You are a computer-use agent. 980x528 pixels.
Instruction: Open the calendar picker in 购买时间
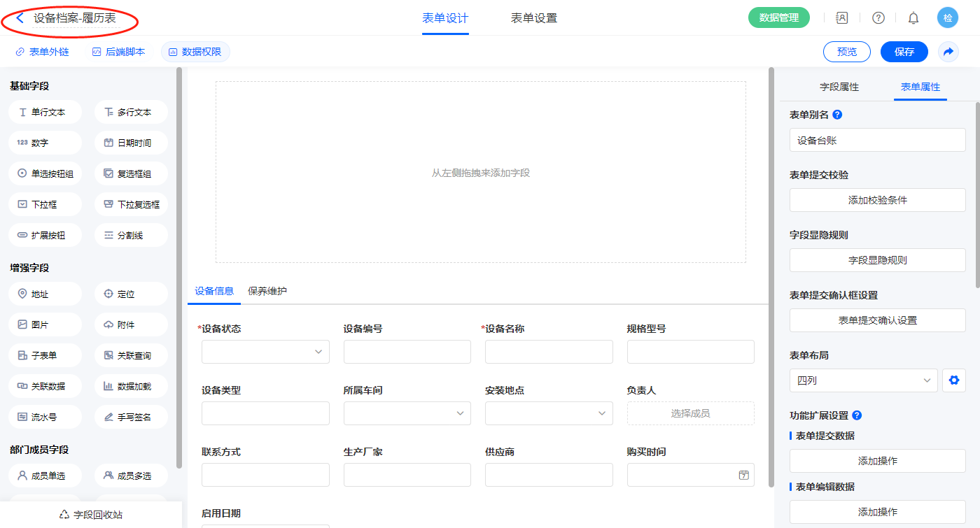(743, 475)
